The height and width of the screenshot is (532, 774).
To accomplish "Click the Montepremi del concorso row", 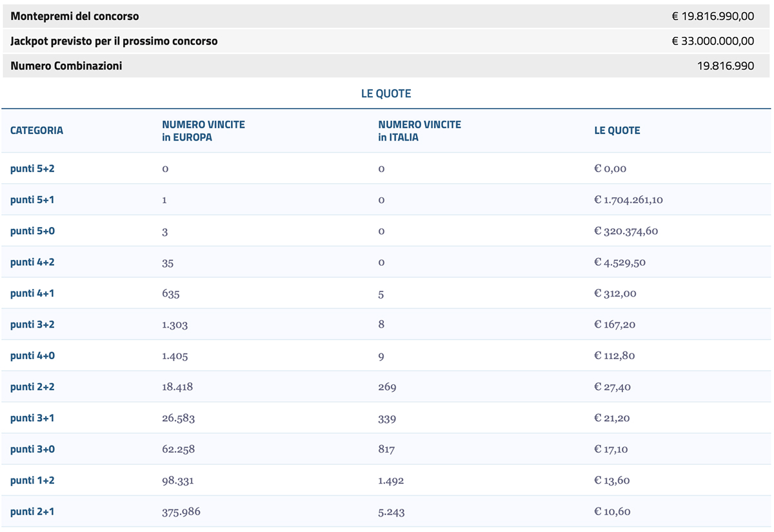I will click(387, 15).
